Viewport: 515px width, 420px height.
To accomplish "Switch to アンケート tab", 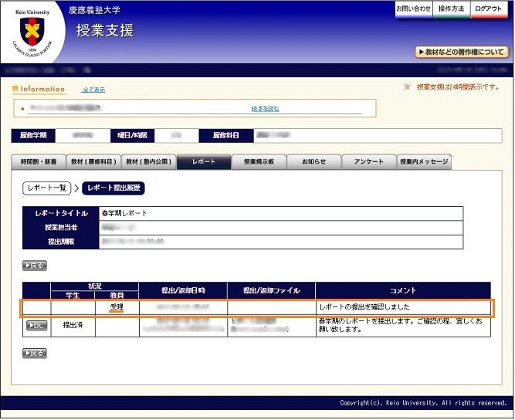I will click(368, 162).
